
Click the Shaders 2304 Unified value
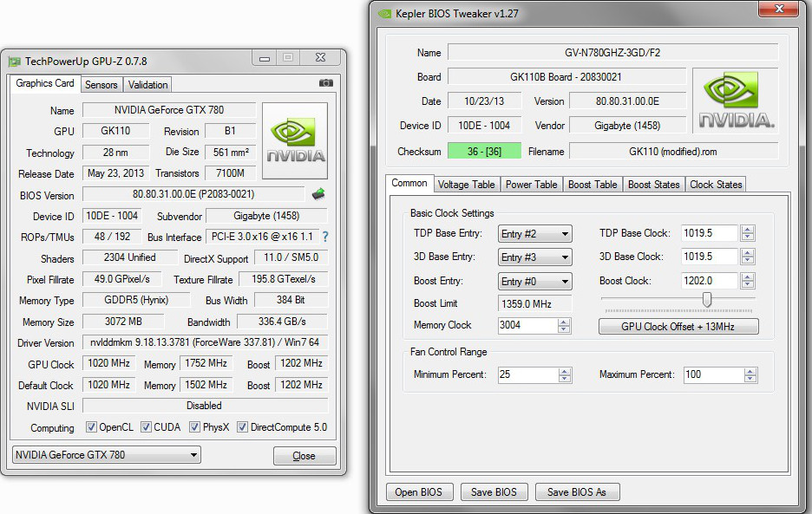coord(129,257)
